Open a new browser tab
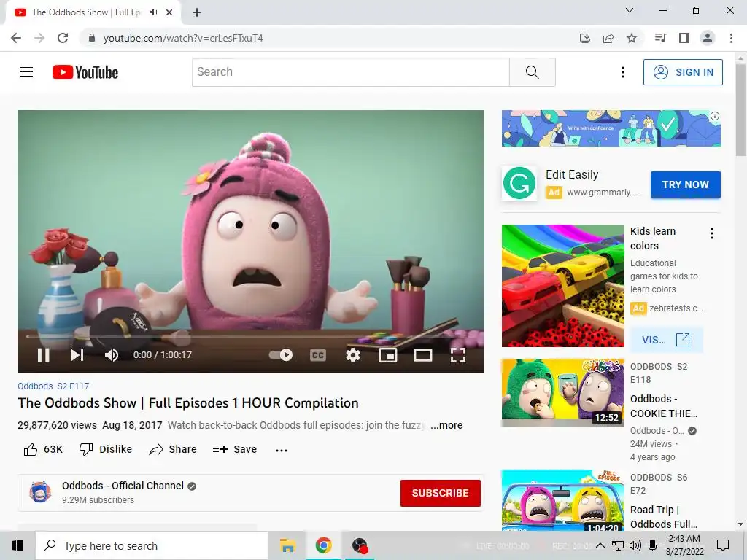The width and height of the screenshot is (747, 560). pos(197,12)
